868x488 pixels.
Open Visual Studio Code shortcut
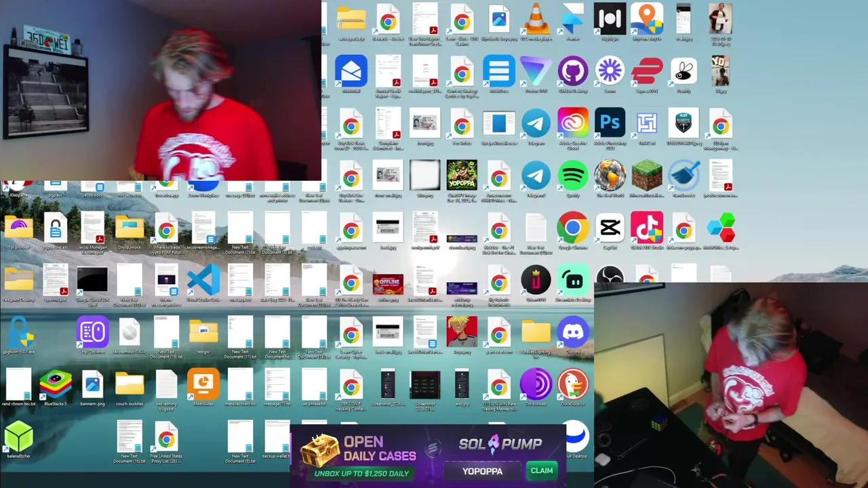203,280
